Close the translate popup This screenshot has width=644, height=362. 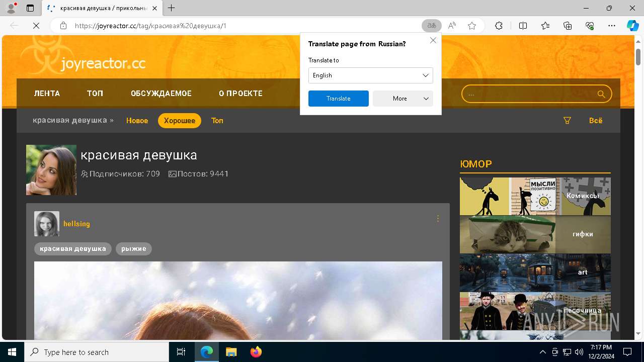[x=433, y=40]
